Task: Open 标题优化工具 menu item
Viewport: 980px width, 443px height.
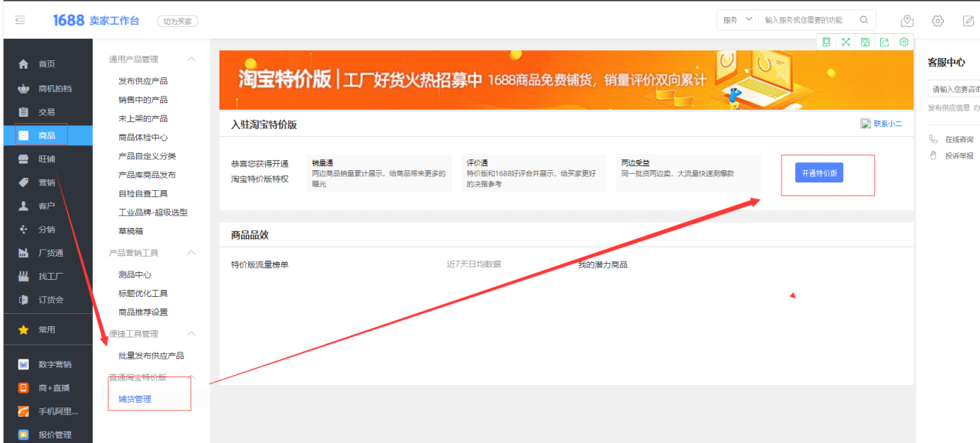Action: click(x=143, y=293)
